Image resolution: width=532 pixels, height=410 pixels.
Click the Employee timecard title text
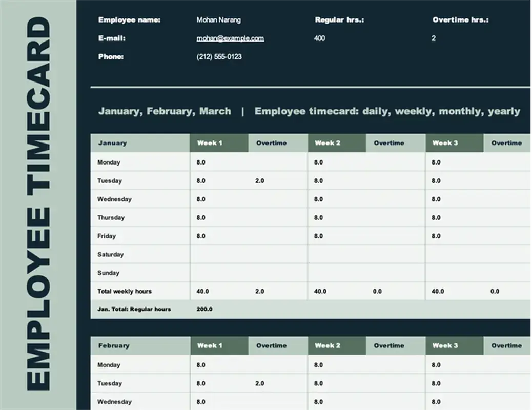click(386, 111)
